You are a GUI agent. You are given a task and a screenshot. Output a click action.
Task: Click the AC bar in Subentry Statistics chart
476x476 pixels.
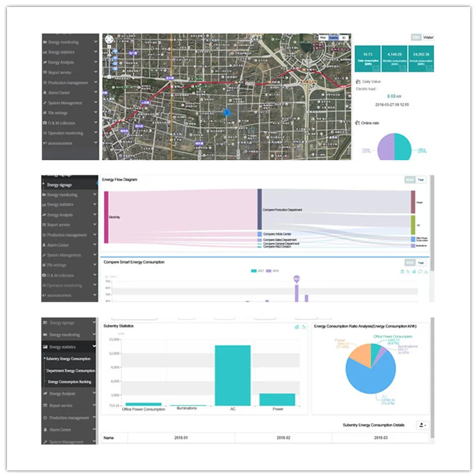pyautogui.click(x=232, y=376)
